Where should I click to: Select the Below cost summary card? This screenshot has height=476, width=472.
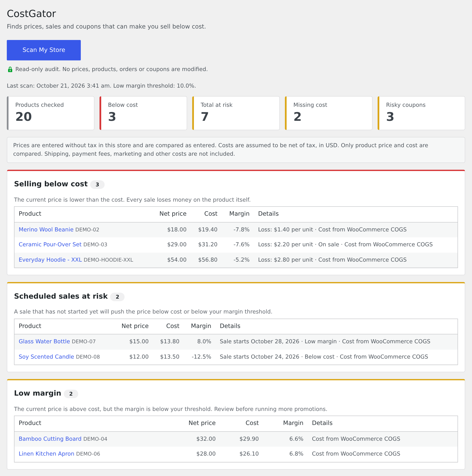pos(143,113)
